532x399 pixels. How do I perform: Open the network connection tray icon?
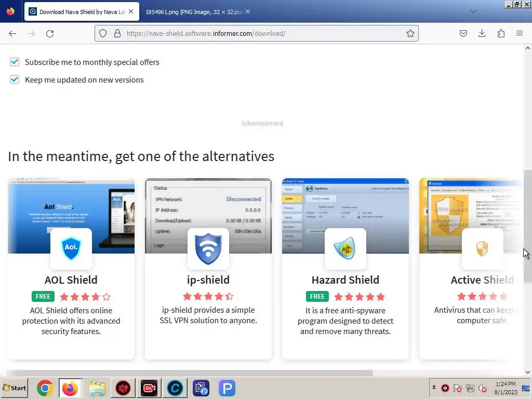coord(470,388)
